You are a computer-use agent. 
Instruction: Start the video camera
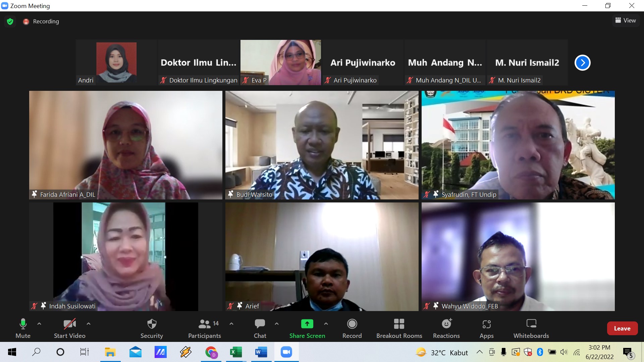pyautogui.click(x=69, y=328)
